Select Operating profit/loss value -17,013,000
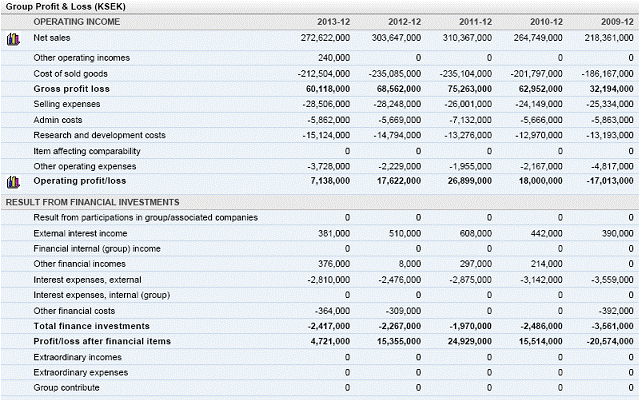642x401 pixels. (x=605, y=182)
